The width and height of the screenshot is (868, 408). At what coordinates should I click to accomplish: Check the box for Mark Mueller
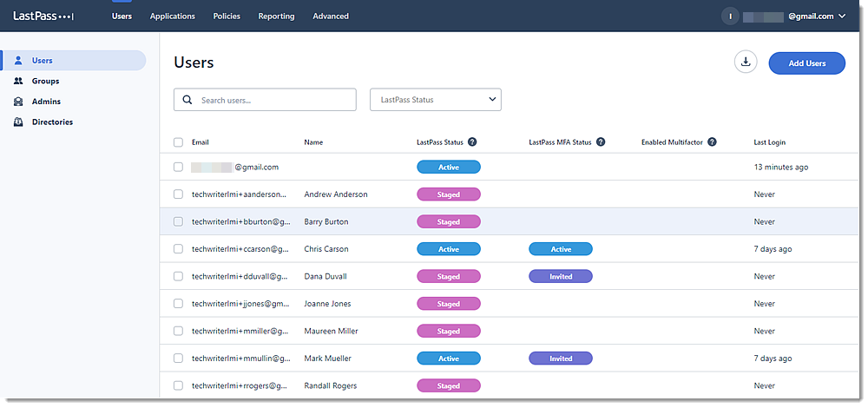coord(178,359)
